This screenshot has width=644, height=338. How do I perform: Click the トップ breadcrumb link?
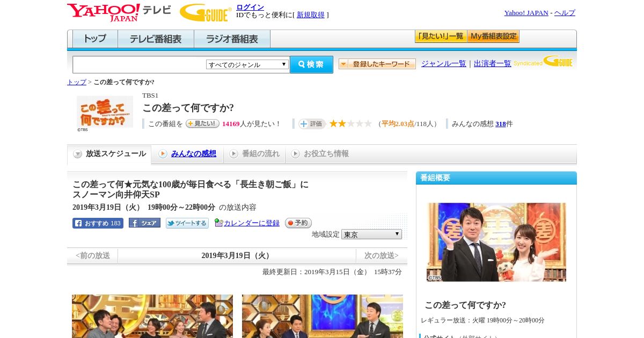click(77, 82)
